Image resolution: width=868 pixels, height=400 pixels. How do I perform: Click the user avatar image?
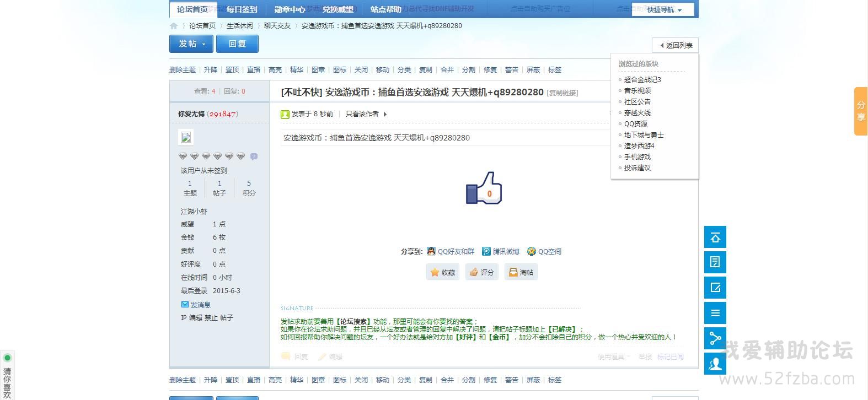(186, 137)
